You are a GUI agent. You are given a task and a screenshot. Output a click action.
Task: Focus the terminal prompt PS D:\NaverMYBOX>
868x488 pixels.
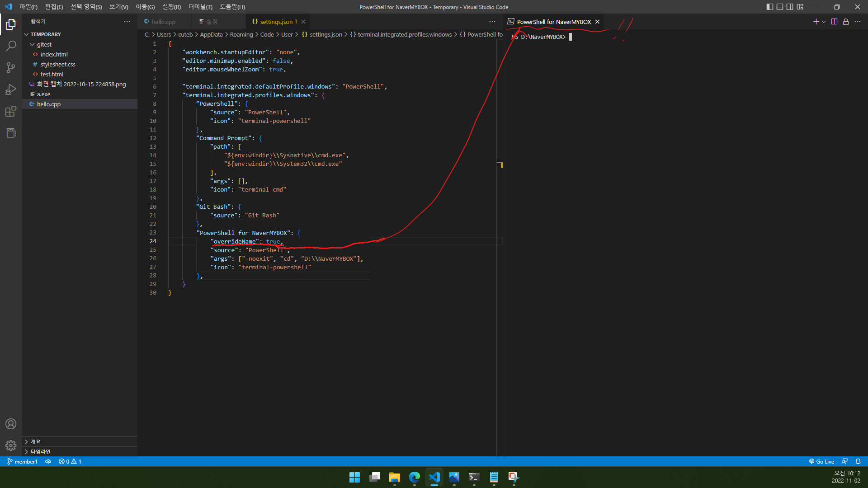pyautogui.click(x=539, y=37)
